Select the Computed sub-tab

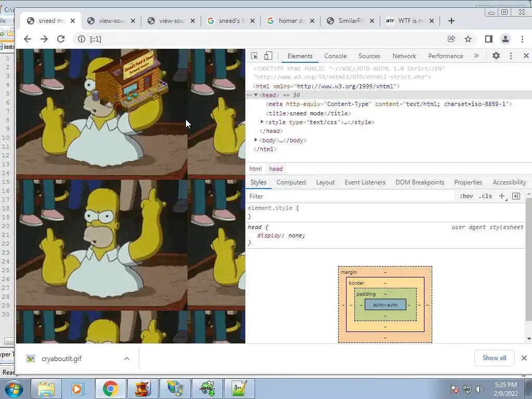tap(291, 182)
